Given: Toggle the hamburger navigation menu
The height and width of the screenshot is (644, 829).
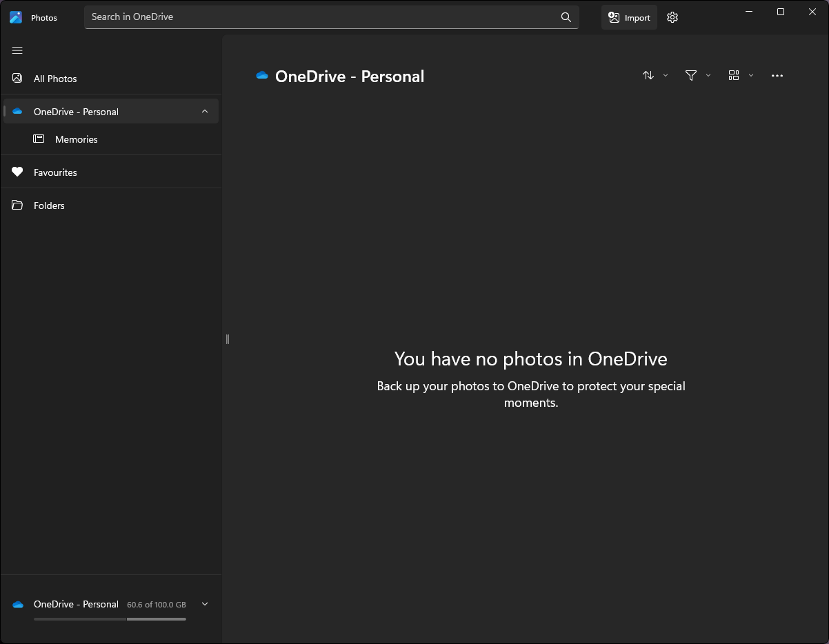Looking at the screenshot, I should coord(17,50).
